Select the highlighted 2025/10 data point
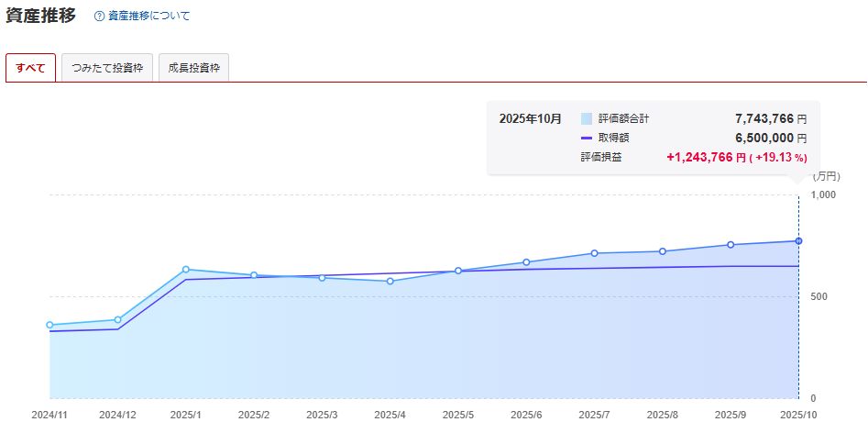 tap(798, 241)
